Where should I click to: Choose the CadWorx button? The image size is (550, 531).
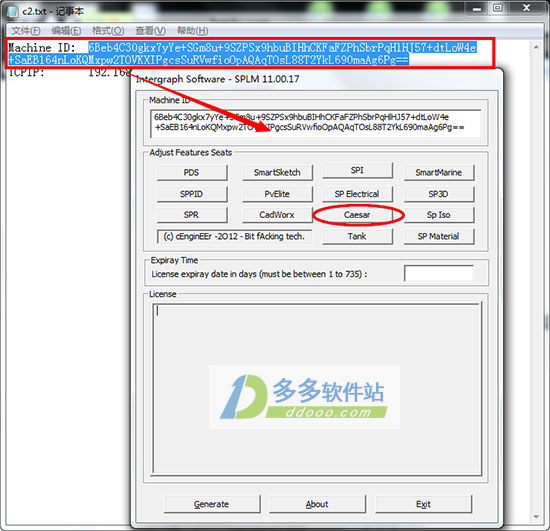(277, 215)
